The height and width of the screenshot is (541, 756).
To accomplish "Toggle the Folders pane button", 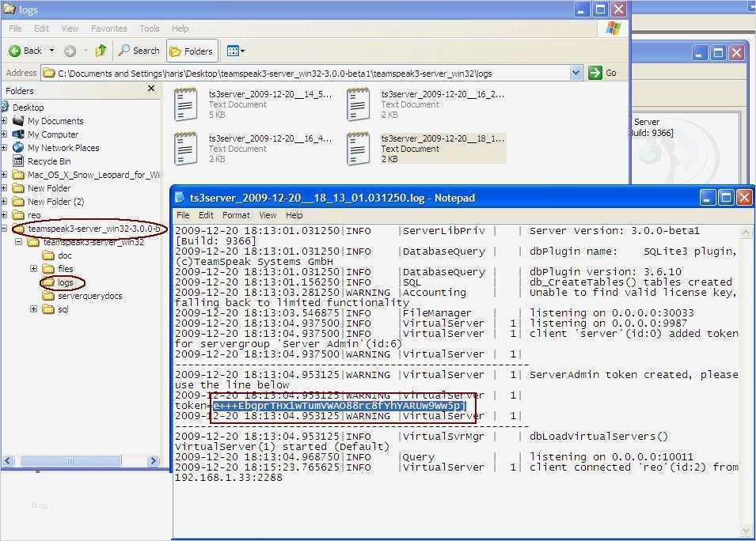I will 192,51.
